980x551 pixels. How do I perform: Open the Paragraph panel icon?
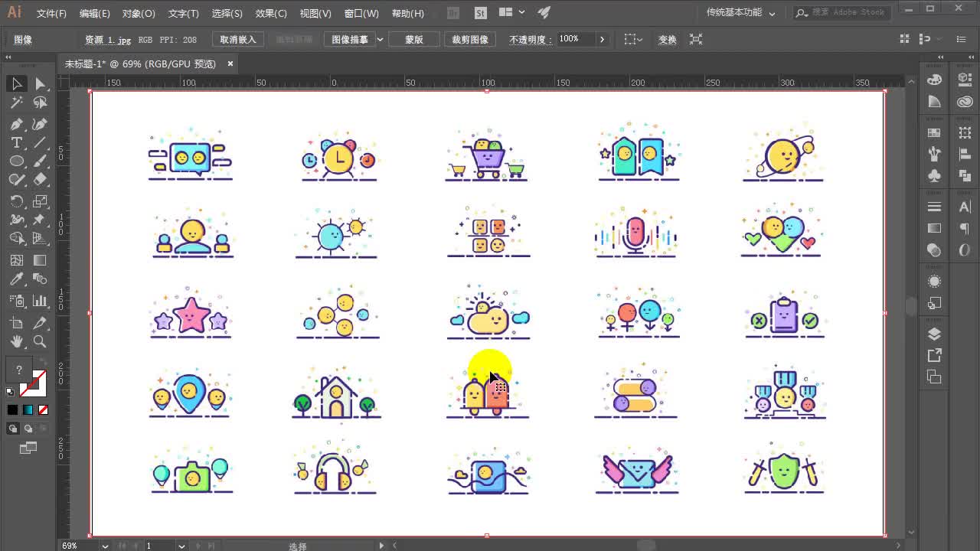click(964, 228)
